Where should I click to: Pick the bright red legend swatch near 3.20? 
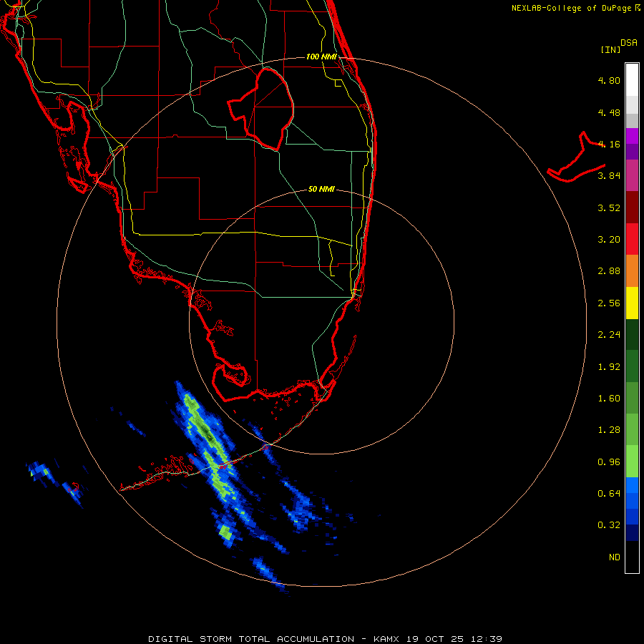pyautogui.click(x=632, y=239)
